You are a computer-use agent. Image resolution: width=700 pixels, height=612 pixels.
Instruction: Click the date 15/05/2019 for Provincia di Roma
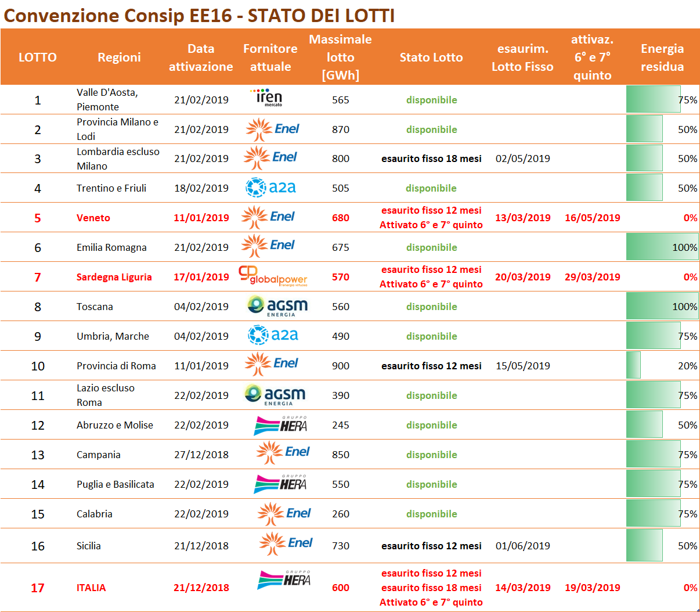[523, 366]
